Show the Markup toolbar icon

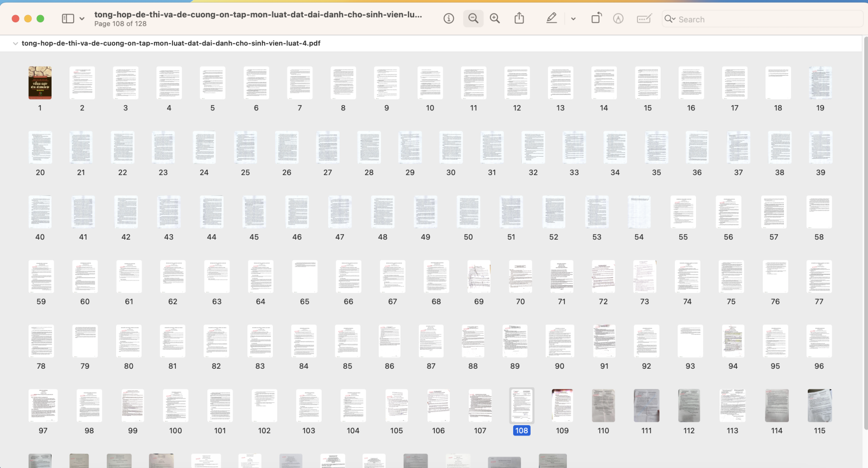(x=618, y=18)
